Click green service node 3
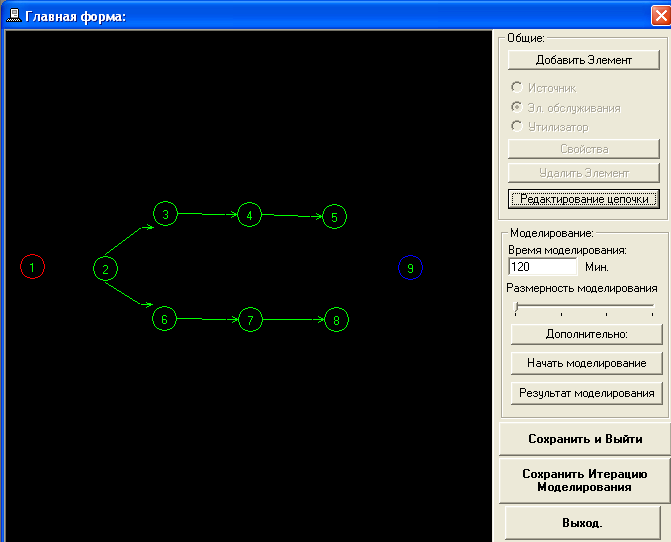 pos(165,213)
